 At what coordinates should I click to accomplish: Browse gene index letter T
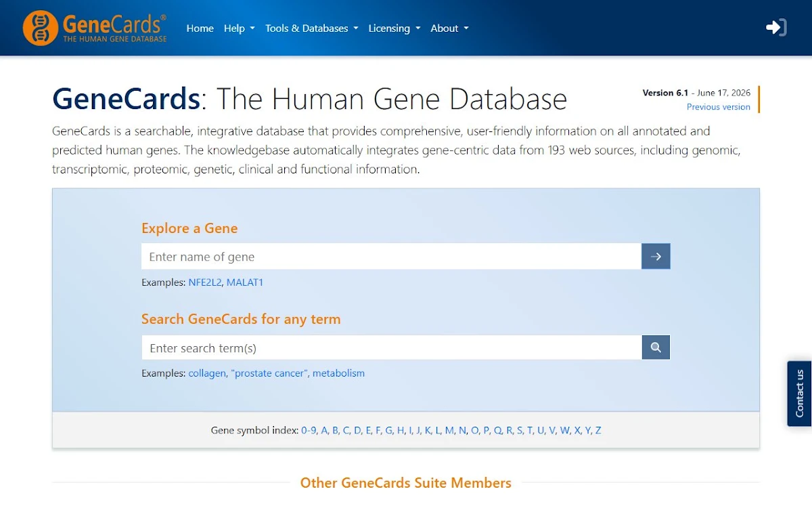coord(530,430)
